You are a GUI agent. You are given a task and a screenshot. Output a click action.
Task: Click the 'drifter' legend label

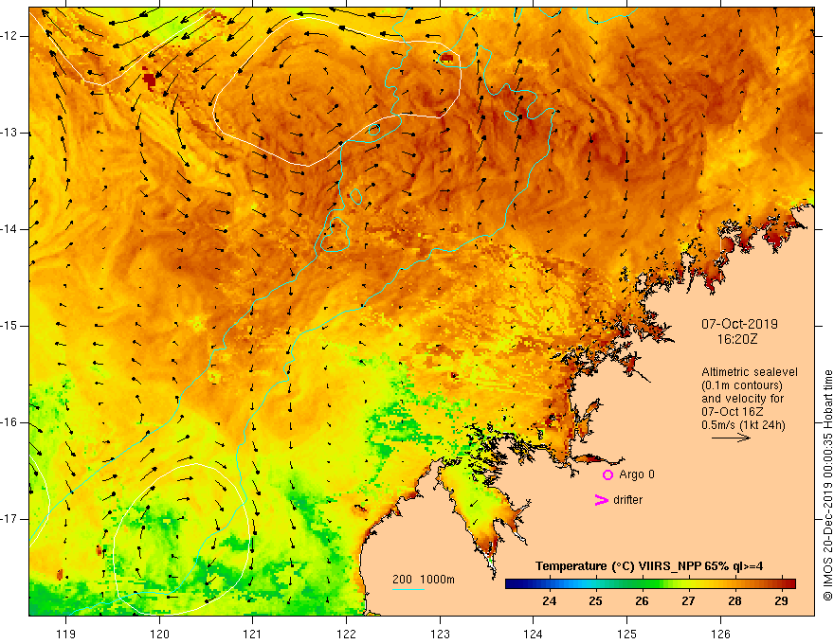coord(627,500)
